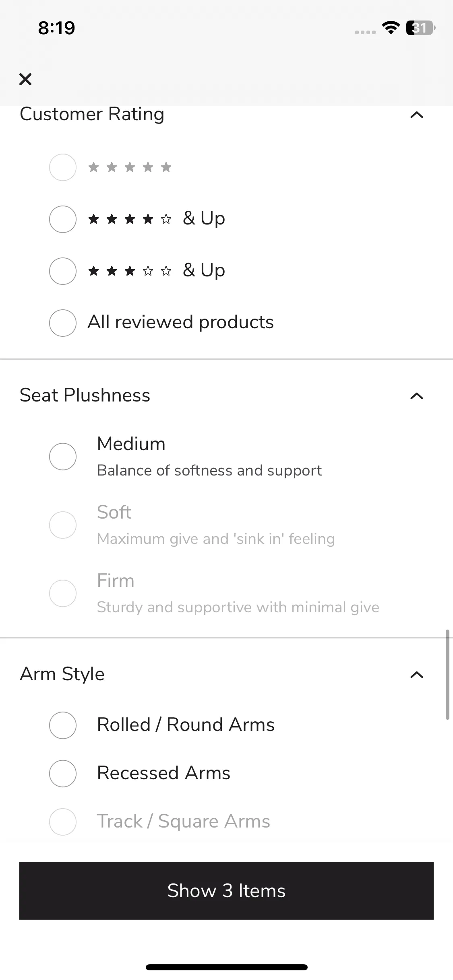Choose Recessed Arms style
453x980 pixels.
click(x=62, y=773)
